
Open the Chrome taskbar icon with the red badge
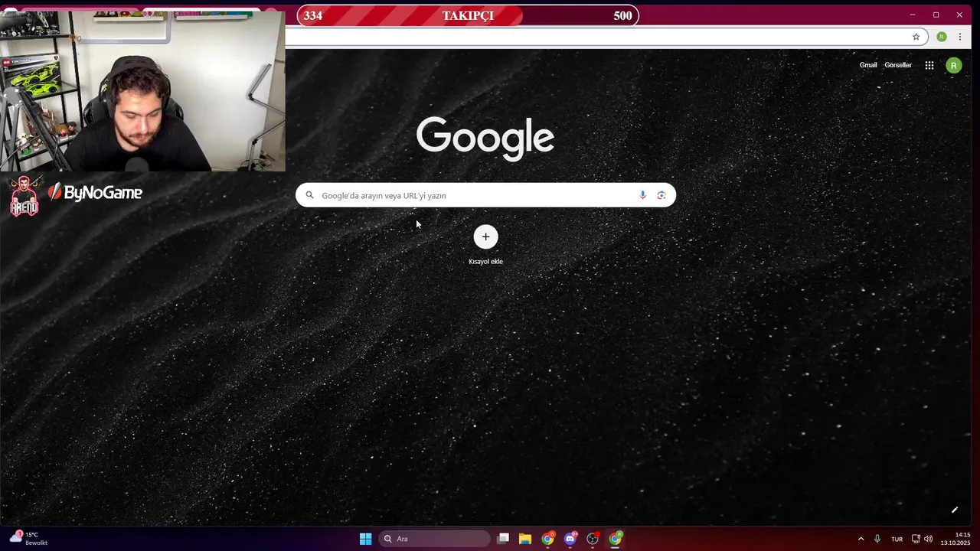pos(547,539)
